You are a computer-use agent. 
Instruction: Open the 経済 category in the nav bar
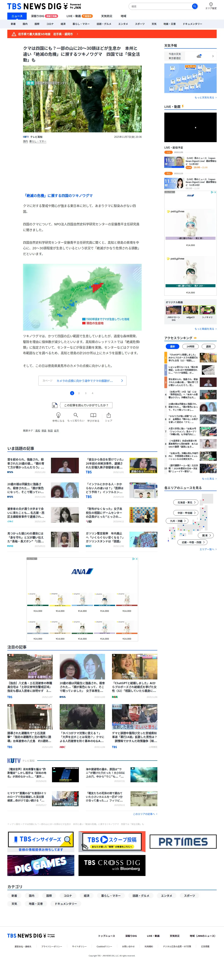[x=63, y=24]
